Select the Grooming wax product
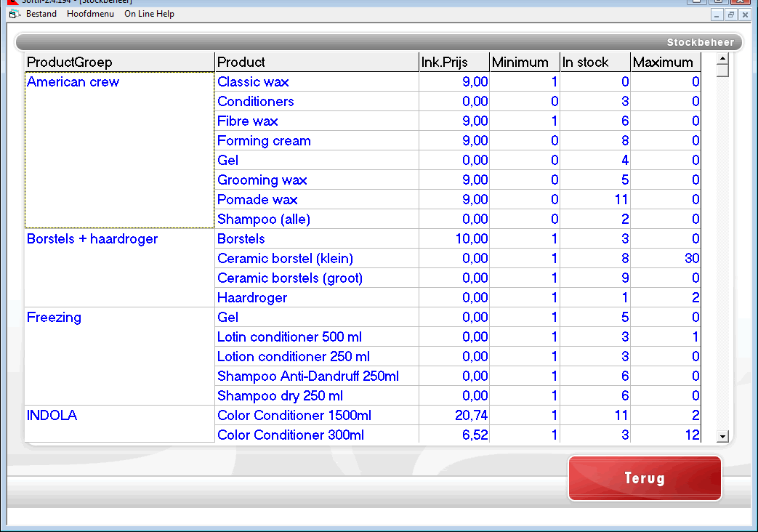The image size is (758, 532). [317, 180]
